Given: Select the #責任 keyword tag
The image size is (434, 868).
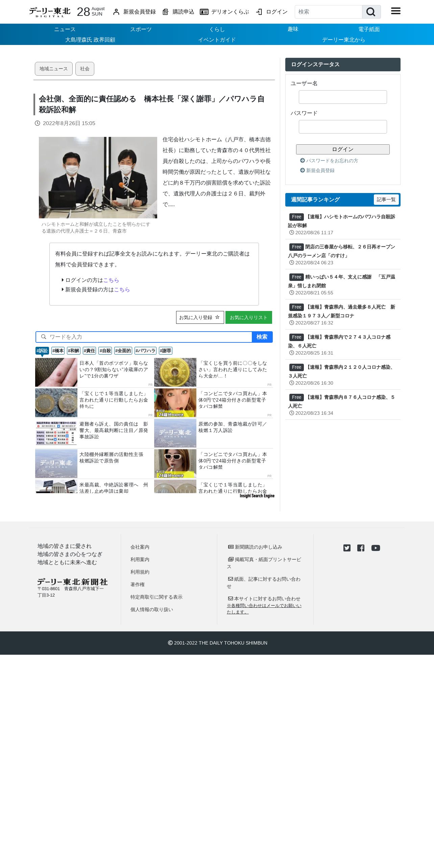Looking at the screenshot, I should coord(89,351).
